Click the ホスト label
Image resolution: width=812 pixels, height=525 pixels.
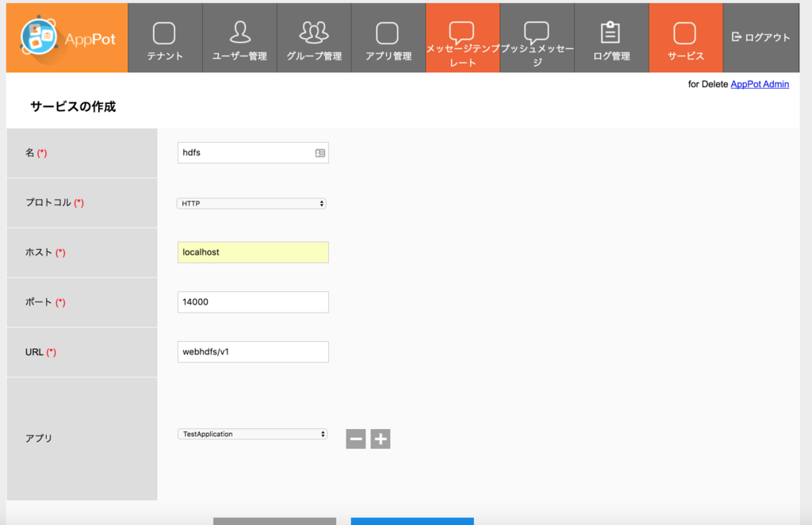click(x=39, y=252)
